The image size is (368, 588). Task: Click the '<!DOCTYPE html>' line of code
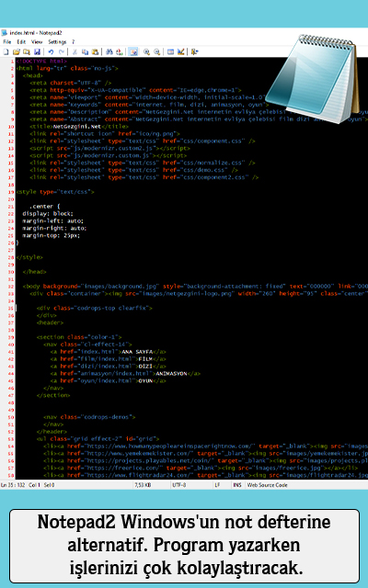[41, 62]
